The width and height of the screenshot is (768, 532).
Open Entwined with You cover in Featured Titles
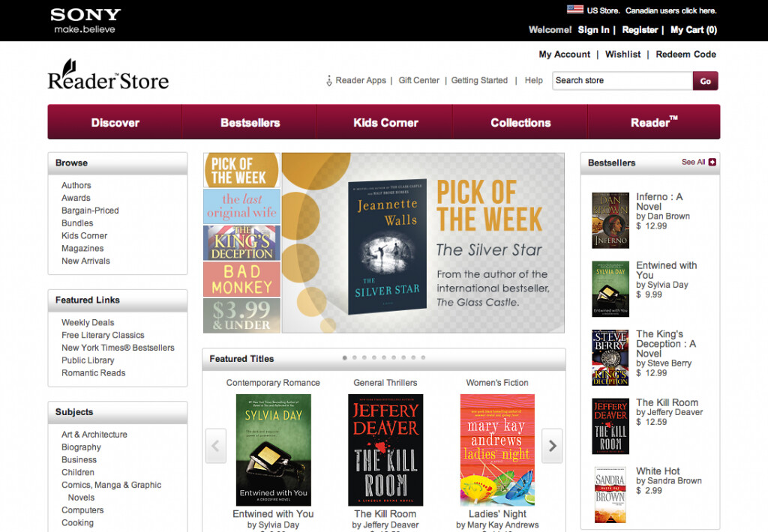tap(273, 450)
